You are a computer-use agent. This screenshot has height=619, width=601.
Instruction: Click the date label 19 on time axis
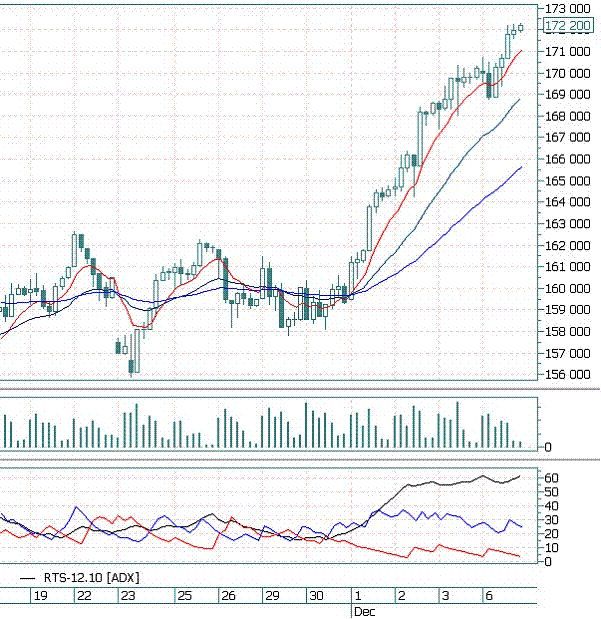point(41,596)
